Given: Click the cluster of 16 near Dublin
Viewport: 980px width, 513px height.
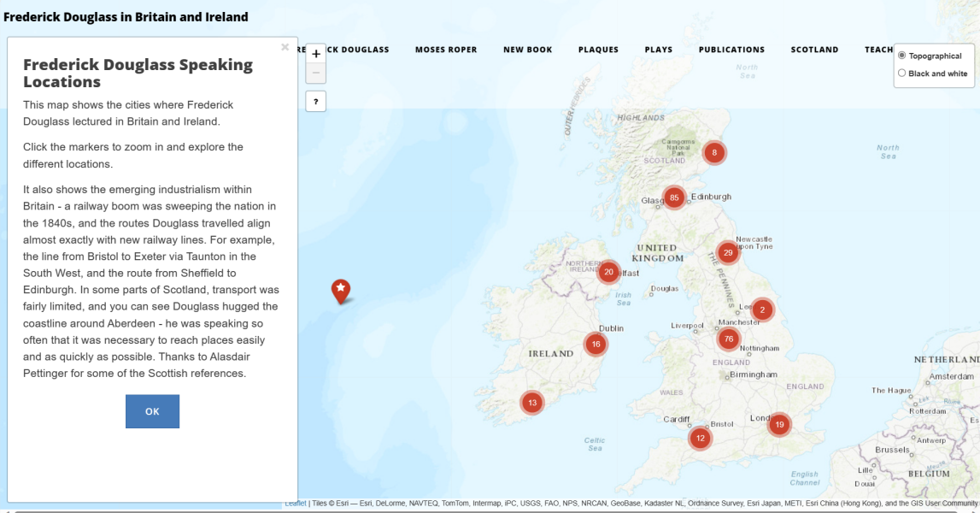Looking at the screenshot, I should pos(596,344).
